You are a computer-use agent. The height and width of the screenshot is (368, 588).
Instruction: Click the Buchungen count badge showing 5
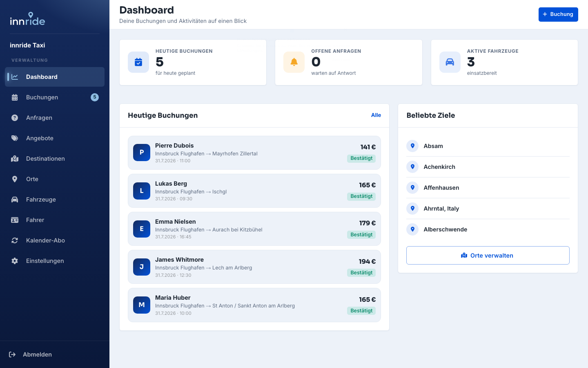tap(95, 97)
